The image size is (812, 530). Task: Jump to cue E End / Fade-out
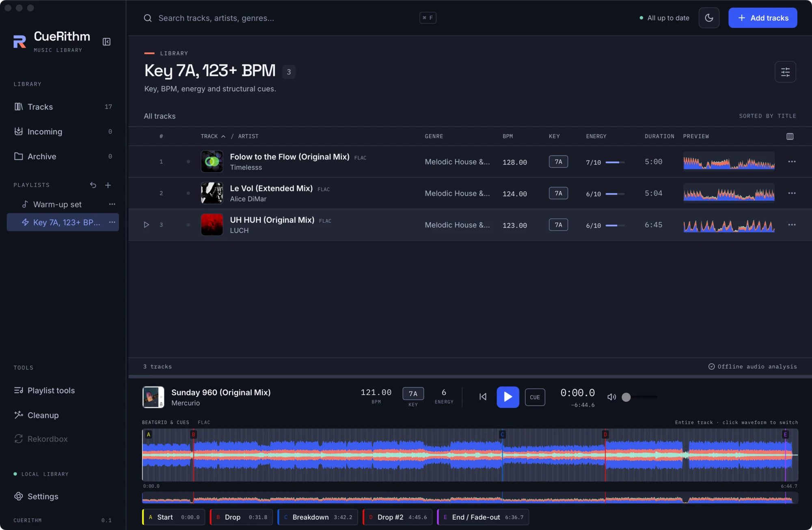[483, 517]
